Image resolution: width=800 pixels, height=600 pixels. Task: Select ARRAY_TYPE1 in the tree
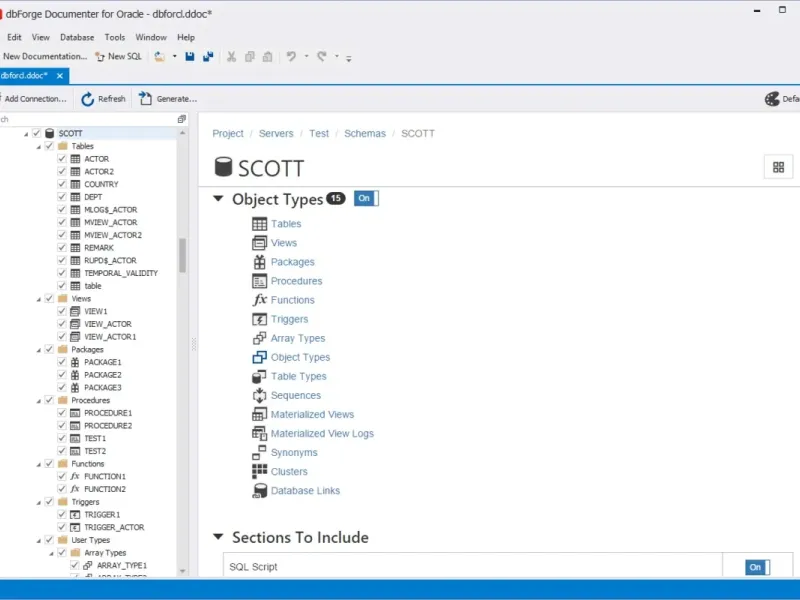121,565
